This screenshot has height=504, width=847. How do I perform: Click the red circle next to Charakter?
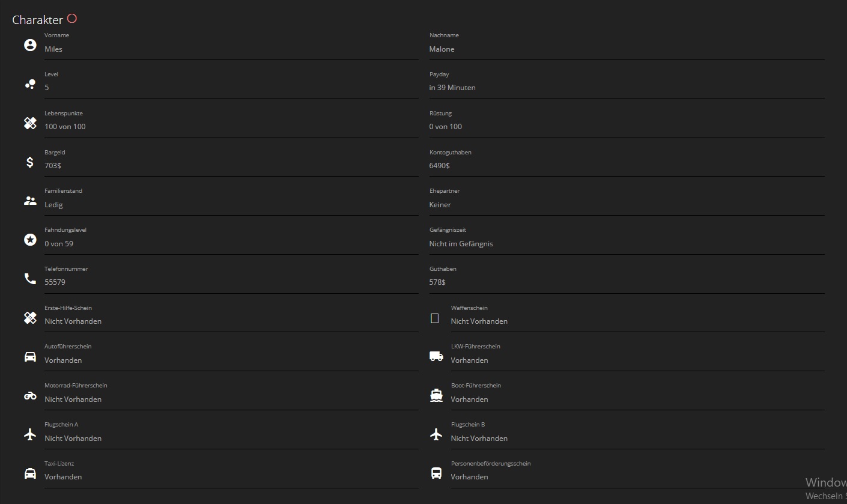point(72,19)
